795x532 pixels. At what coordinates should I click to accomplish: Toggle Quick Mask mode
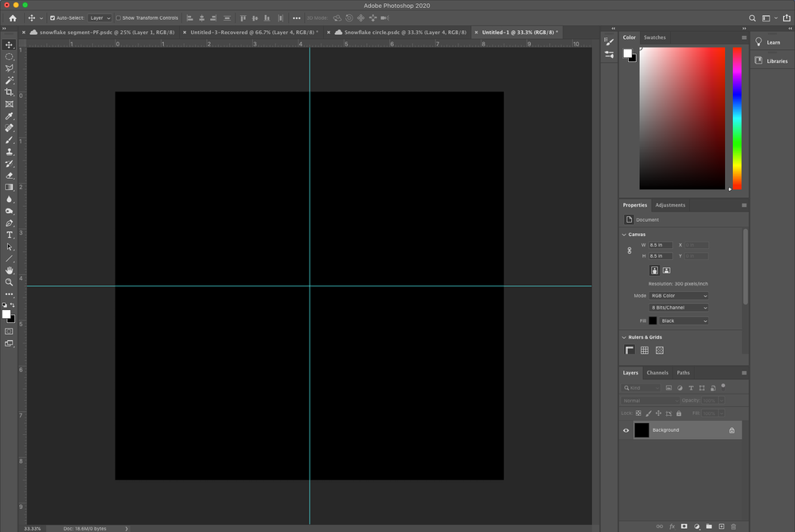tap(9, 332)
